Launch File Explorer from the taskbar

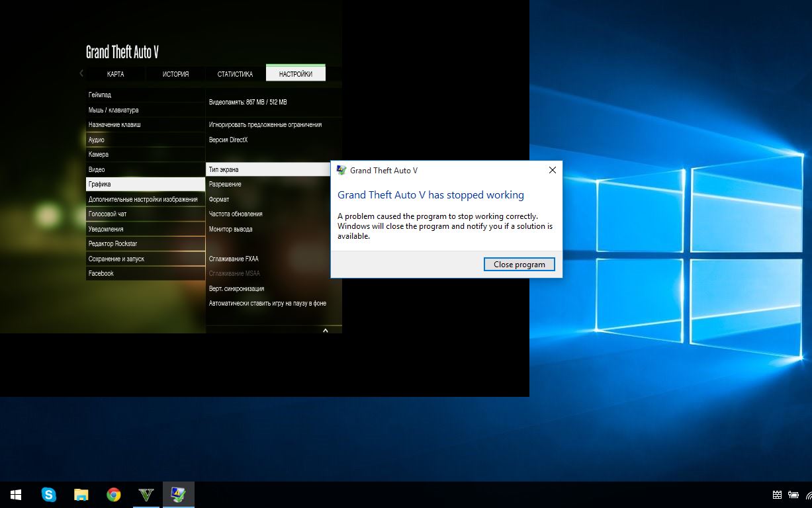[x=81, y=494]
